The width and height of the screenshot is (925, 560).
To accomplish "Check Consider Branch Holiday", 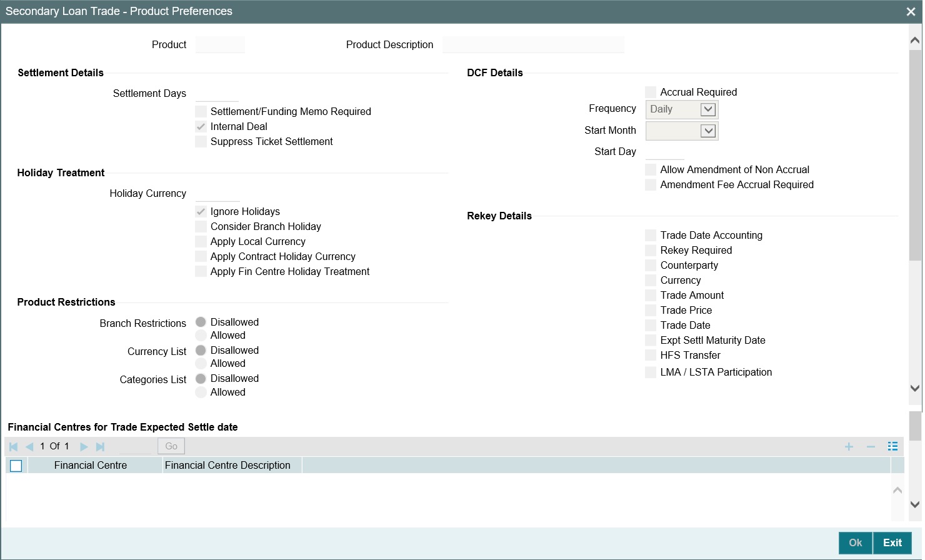I will 201,227.
